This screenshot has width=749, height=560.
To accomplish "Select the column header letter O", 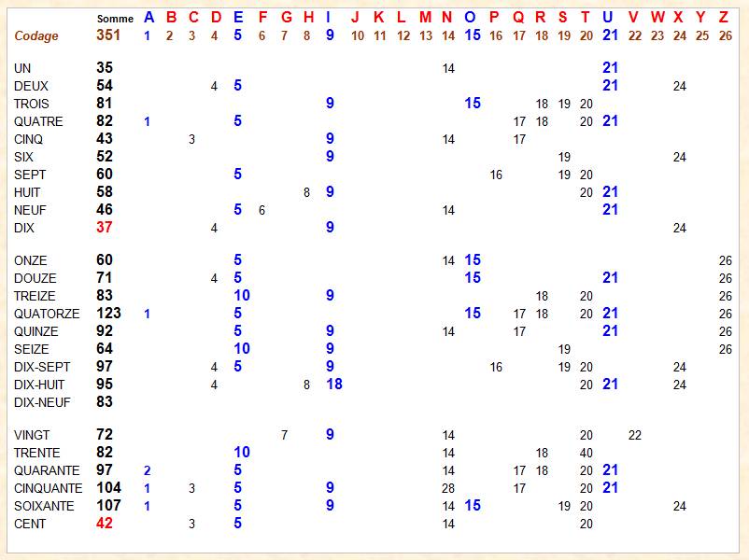I will pyautogui.click(x=470, y=17).
